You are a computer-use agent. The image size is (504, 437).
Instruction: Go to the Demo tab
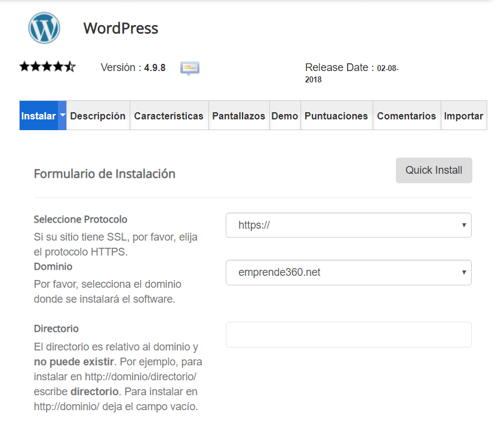pos(285,116)
